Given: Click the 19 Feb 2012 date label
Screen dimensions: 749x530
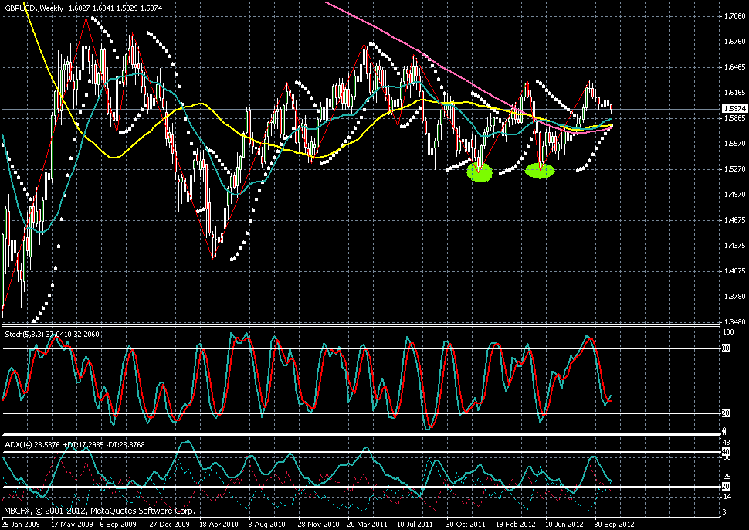Looking at the screenshot, I should 515,524.
